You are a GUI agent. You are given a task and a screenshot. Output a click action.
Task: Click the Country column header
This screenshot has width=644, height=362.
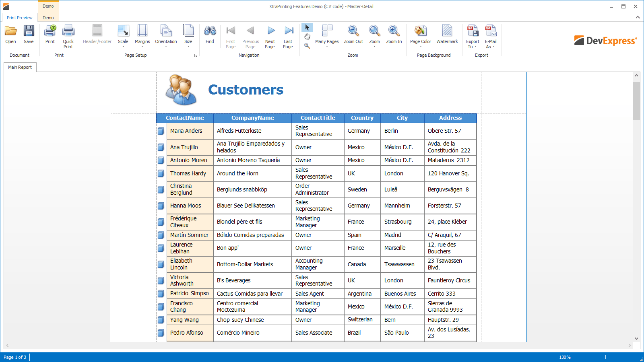coord(362,118)
